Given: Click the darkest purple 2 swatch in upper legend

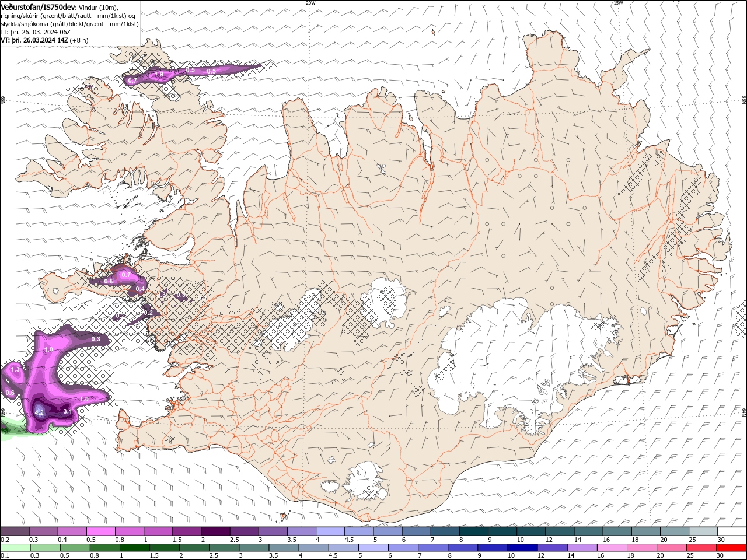Looking at the screenshot, I should coord(215,531).
